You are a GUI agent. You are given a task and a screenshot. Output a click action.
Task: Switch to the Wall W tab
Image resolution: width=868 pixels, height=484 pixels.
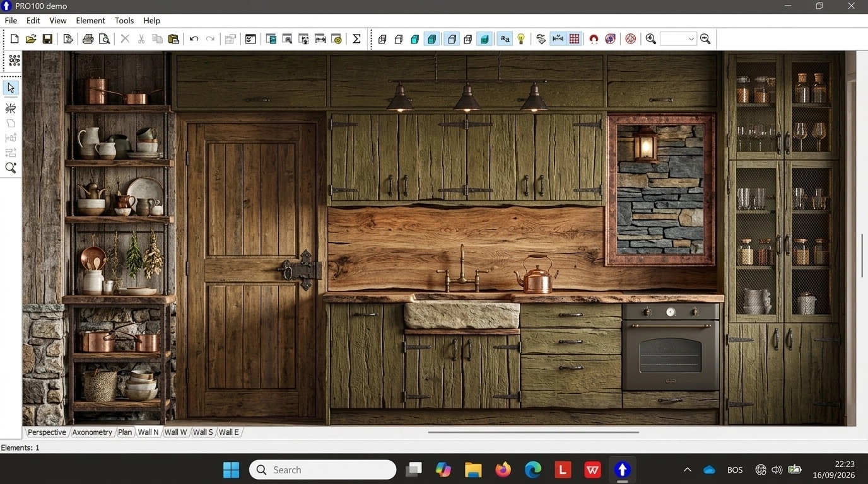(x=175, y=432)
